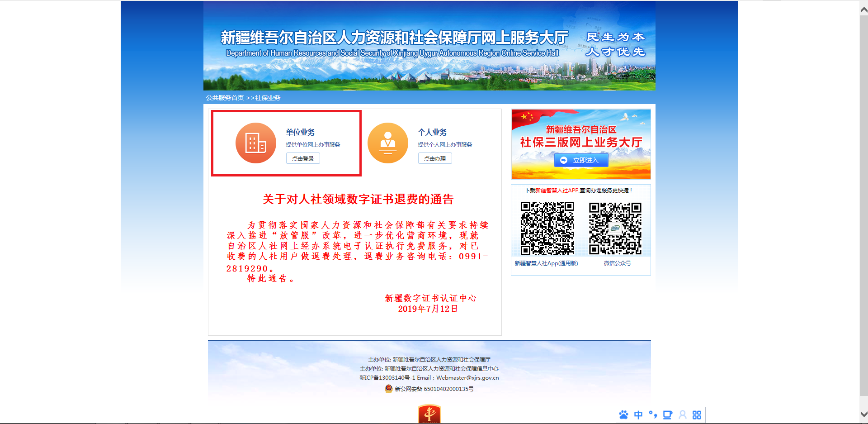
Task: Click the yellow 个人业务 person icon
Action: (387, 143)
